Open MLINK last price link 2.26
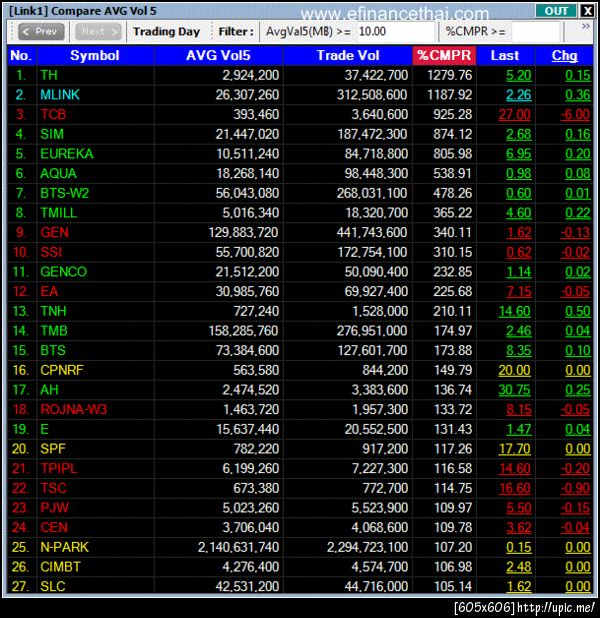 click(519, 95)
